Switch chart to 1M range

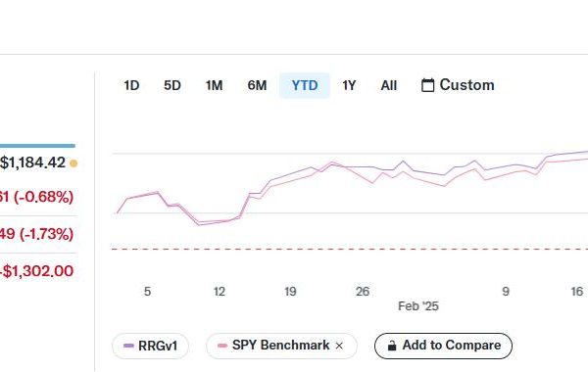[214, 85]
